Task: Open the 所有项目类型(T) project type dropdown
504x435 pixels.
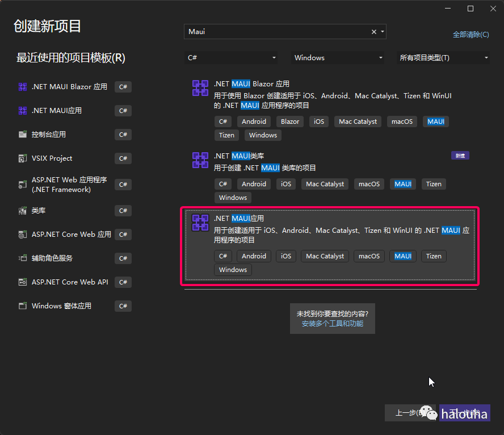Action: (443, 58)
